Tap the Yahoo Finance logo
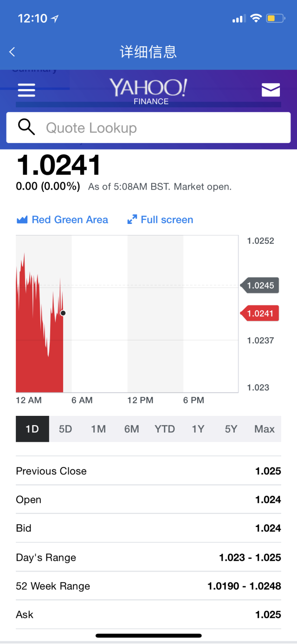Screen dimensions: 297x644 148,90
